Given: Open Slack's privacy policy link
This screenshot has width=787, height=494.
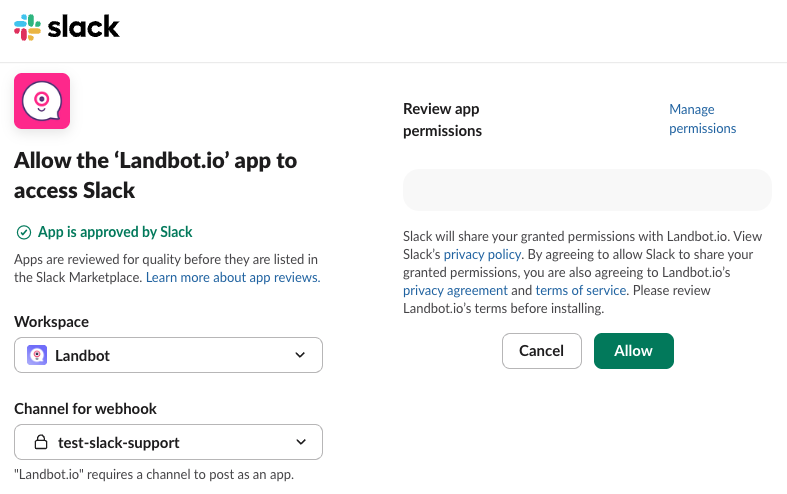Looking at the screenshot, I should [482, 254].
